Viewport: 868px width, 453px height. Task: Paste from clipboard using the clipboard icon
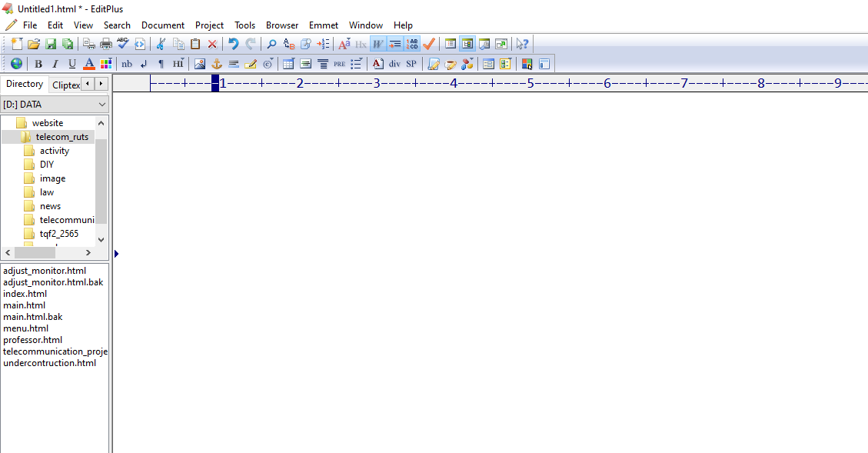coord(195,44)
